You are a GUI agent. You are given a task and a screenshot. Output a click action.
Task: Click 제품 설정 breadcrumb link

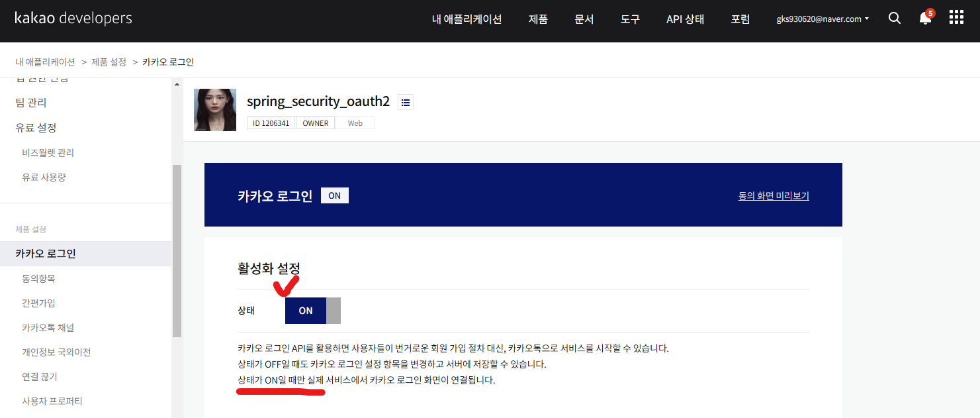pos(109,62)
